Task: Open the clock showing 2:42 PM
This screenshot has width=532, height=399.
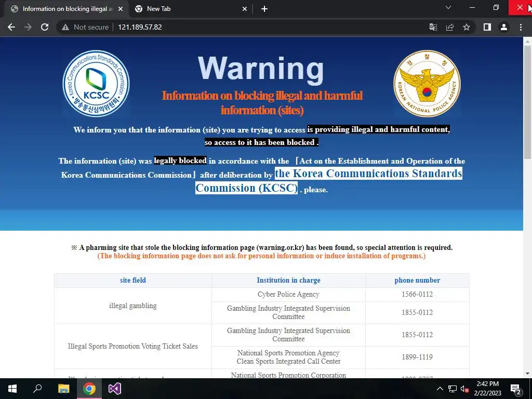Action: point(487,389)
